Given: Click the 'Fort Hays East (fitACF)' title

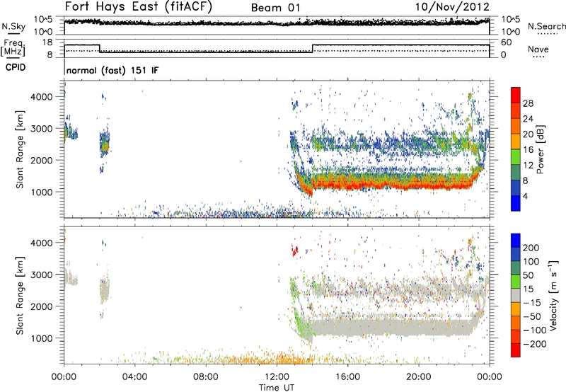Looking at the screenshot, I should [139, 6].
